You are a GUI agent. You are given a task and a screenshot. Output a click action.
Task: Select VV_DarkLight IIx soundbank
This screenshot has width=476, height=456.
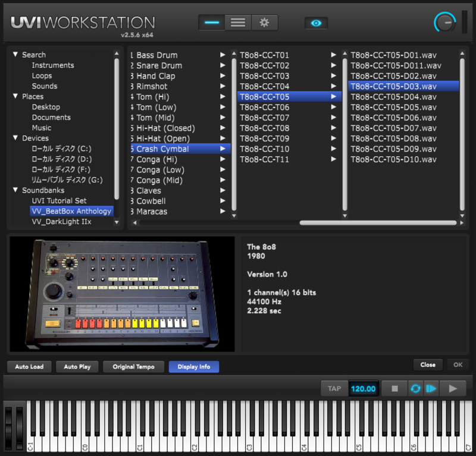coord(62,222)
